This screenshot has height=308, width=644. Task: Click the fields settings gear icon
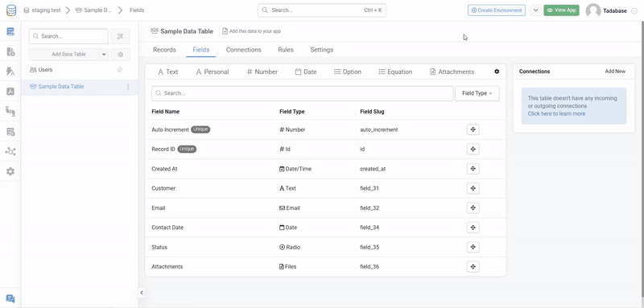[x=497, y=72]
